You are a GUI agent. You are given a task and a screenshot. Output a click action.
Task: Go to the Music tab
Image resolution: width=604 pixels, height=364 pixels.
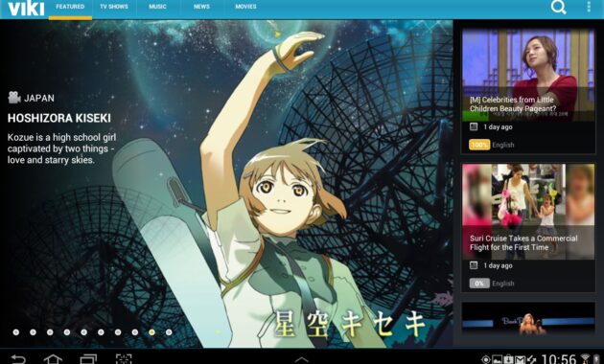click(x=157, y=7)
